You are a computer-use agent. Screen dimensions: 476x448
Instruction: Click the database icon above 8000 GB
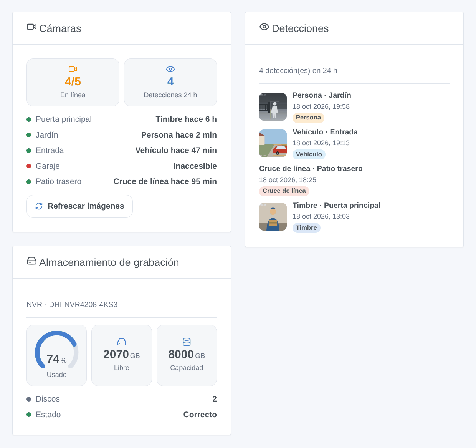coord(187,342)
